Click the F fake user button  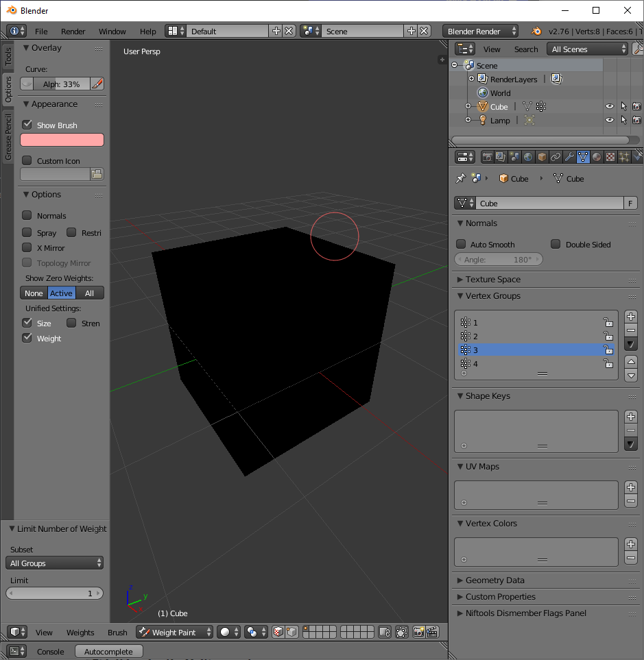point(630,204)
